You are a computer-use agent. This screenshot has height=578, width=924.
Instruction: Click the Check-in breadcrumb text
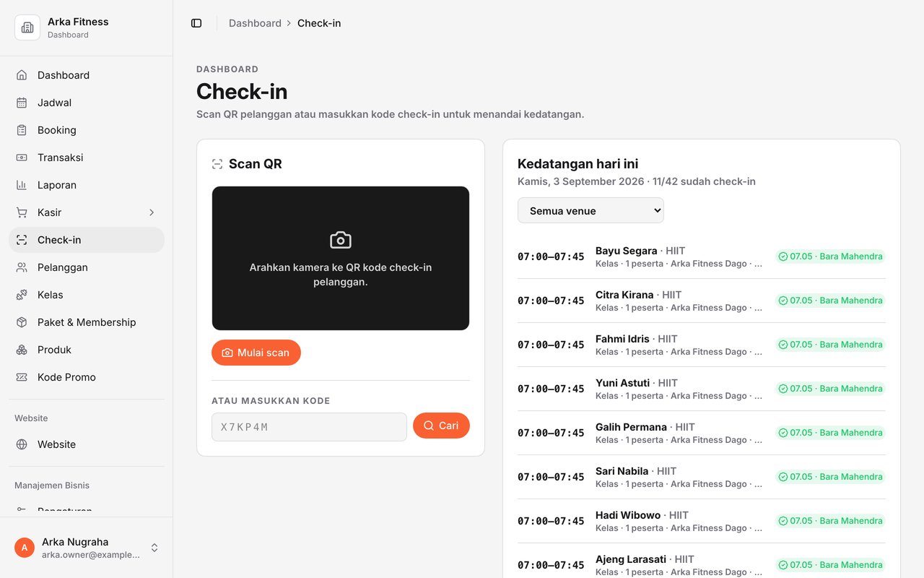pos(319,23)
